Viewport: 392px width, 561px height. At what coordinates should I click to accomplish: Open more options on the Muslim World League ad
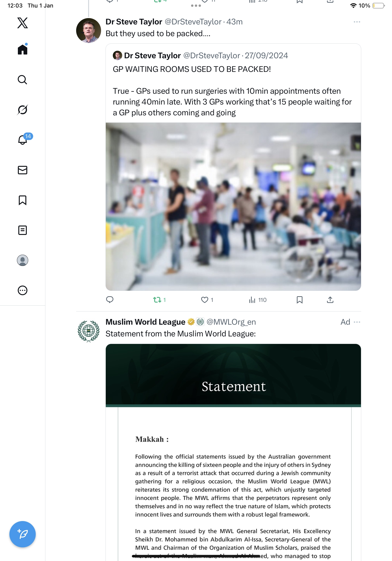click(x=357, y=322)
